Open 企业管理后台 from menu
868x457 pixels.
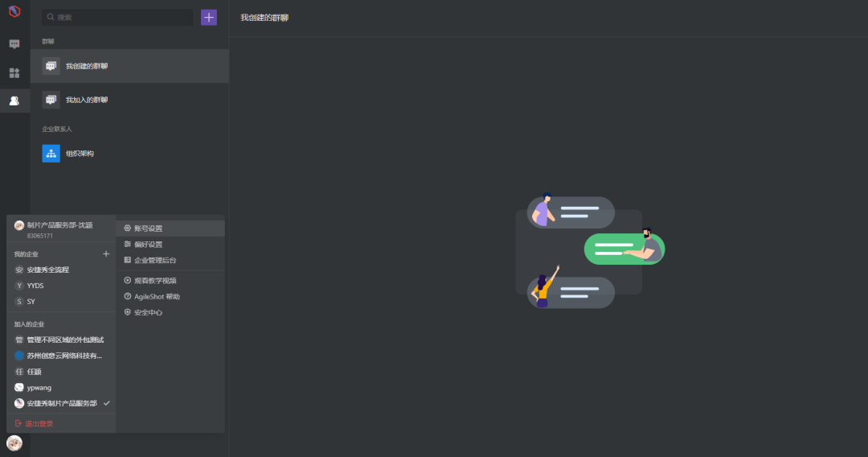[154, 261]
